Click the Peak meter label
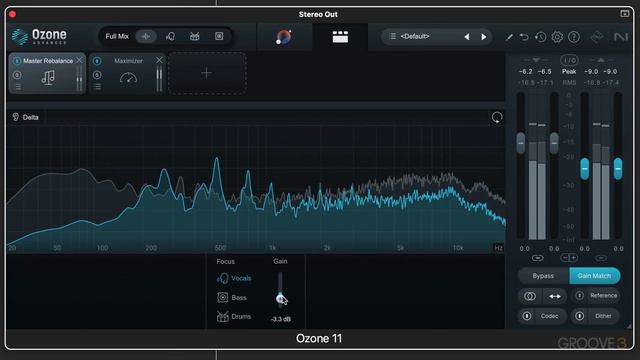Screen dimensions: 640x360 [569, 71]
